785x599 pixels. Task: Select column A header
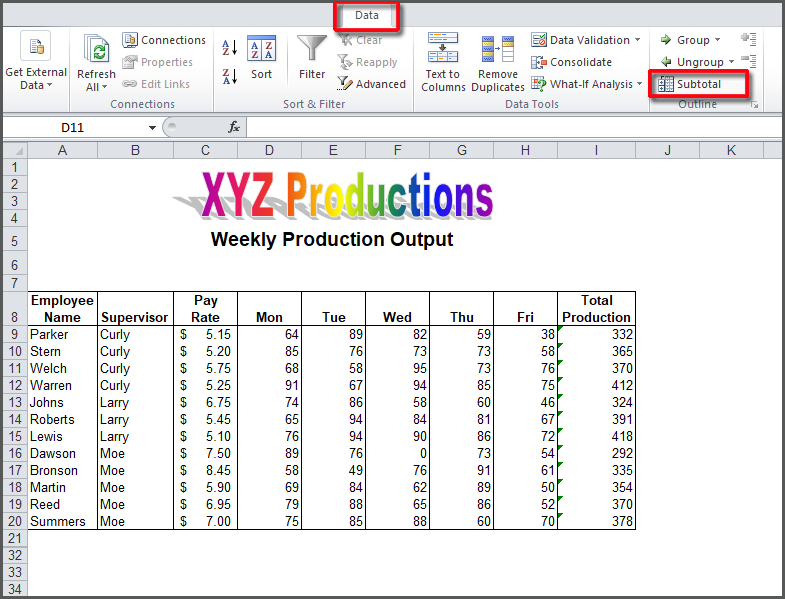(x=63, y=150)
